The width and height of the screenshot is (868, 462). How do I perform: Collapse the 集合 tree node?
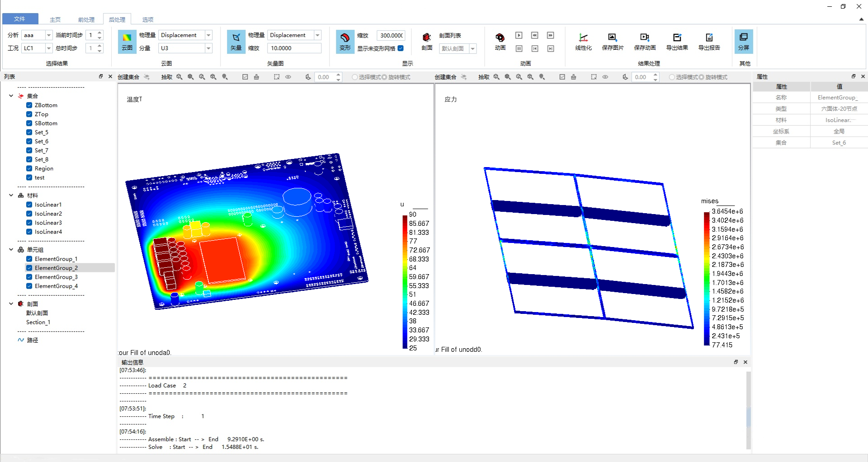coord(11,96)
